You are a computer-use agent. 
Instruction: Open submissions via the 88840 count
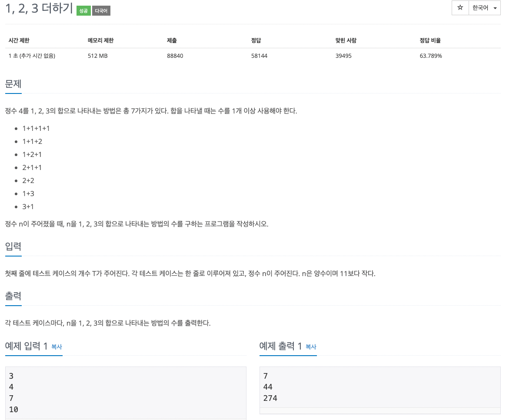tap(175, 56)
